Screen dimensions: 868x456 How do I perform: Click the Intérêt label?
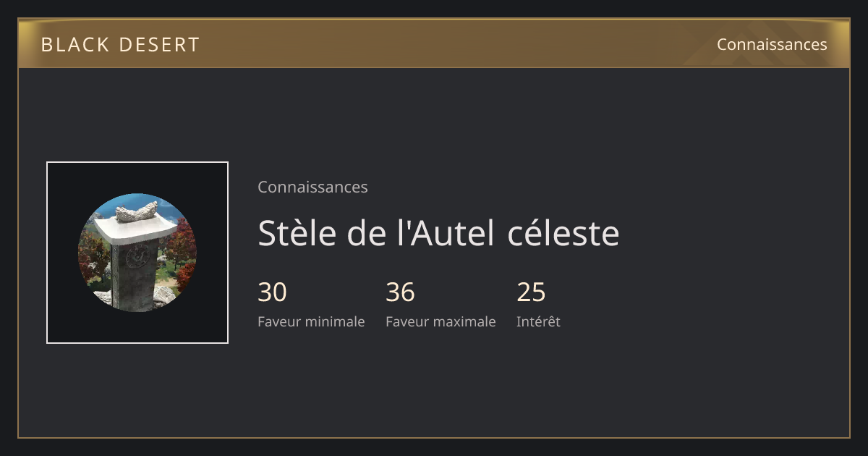point(538,321)
